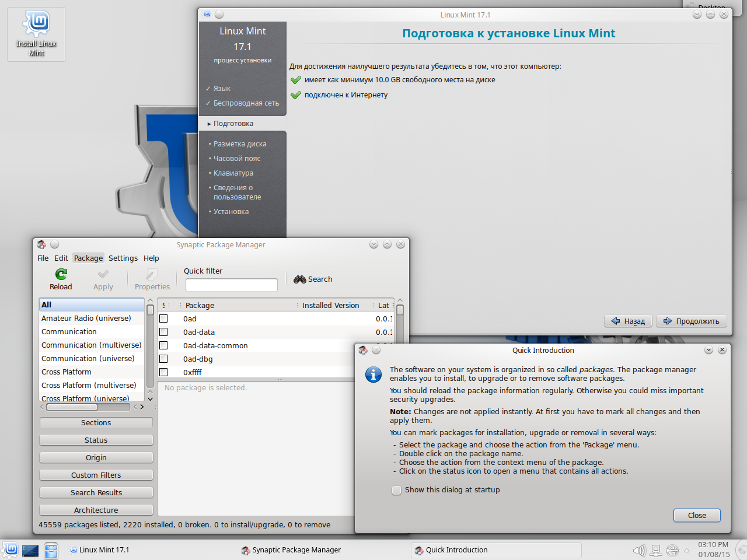Select the All category in Synaptic

pyautogui.click(x=92, y=304)
